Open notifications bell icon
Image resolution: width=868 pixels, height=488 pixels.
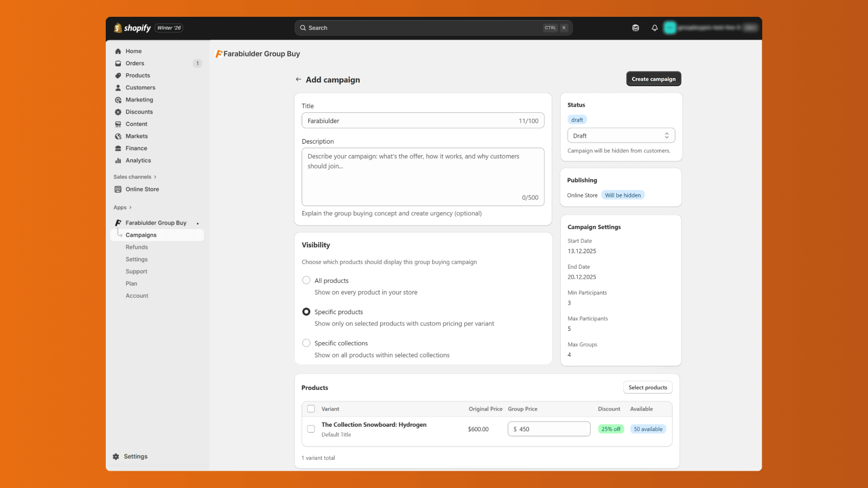pyautogui.click(x=655, y=28)
